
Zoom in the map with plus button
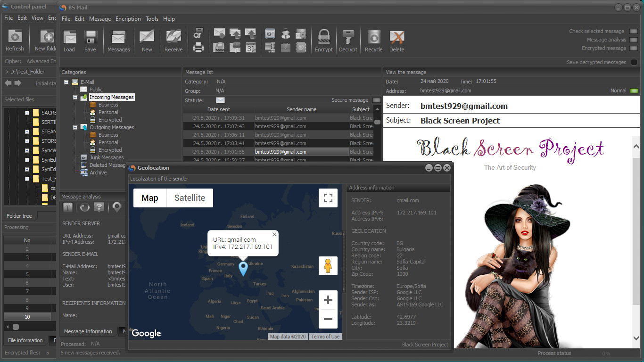pyautogui.click(x=328, y=300)
